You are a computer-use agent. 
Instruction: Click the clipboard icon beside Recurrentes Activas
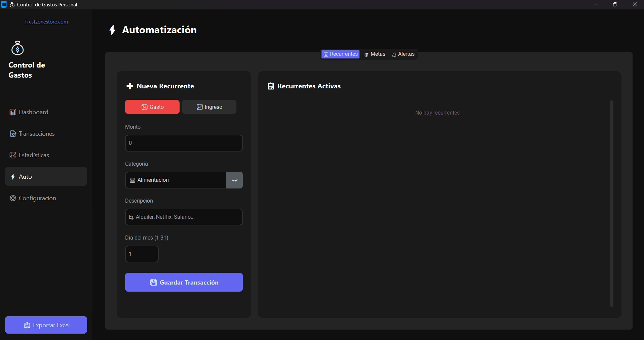pos(271,86)
